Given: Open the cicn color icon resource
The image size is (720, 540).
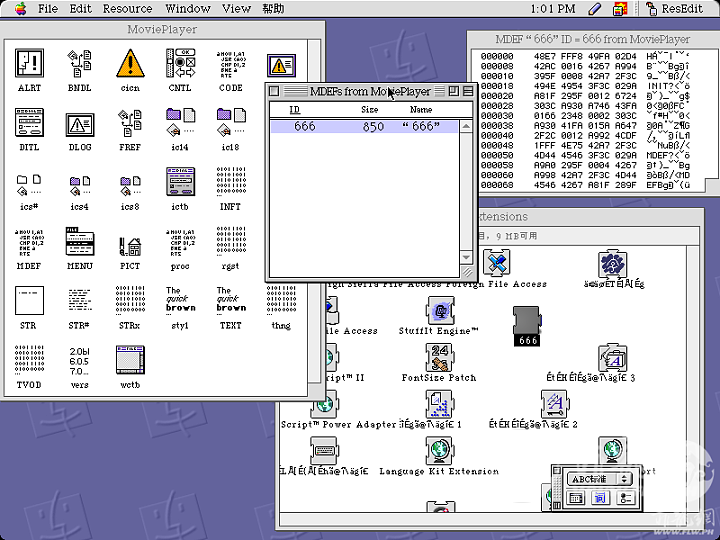Looking at the screenshot, I should (130, 63).
